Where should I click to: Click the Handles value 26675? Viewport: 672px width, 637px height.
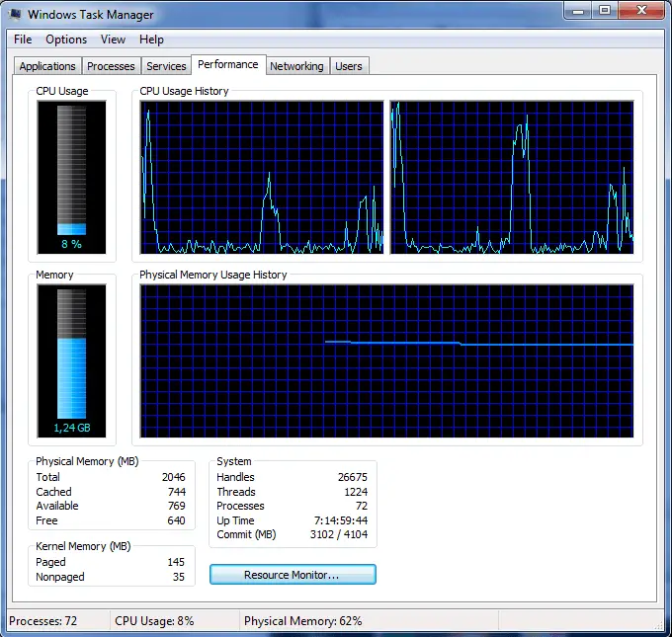tap(353, 477)
